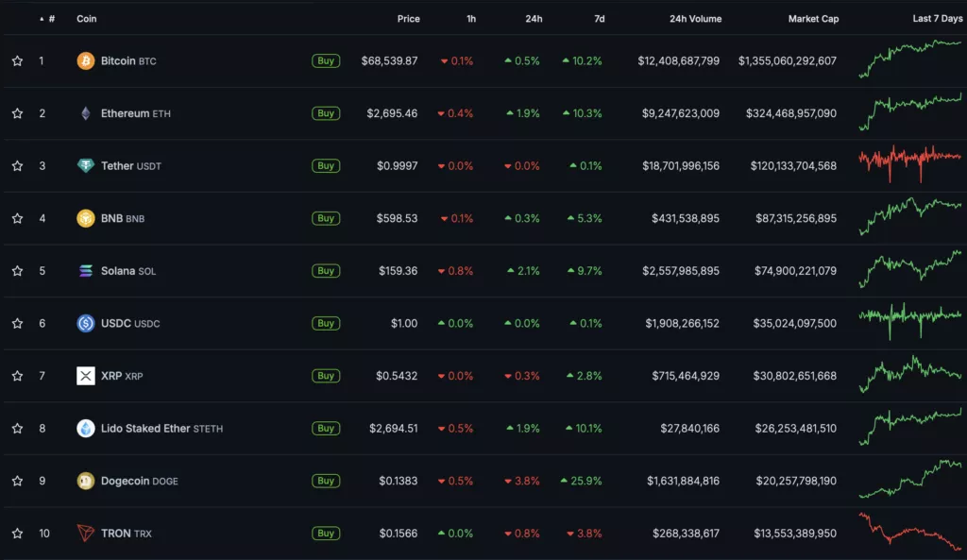Favorite Bitcoin with its star

point(17,61)
